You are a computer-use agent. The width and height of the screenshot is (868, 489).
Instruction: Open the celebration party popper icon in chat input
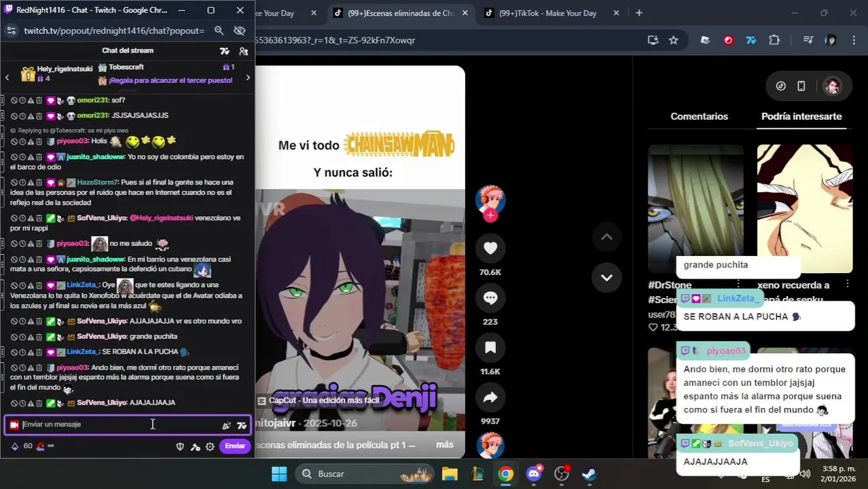tap(227, 425)
